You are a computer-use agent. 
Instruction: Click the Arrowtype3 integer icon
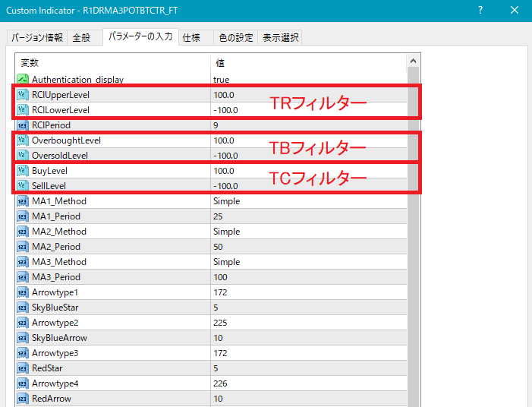tap(23, 353)
